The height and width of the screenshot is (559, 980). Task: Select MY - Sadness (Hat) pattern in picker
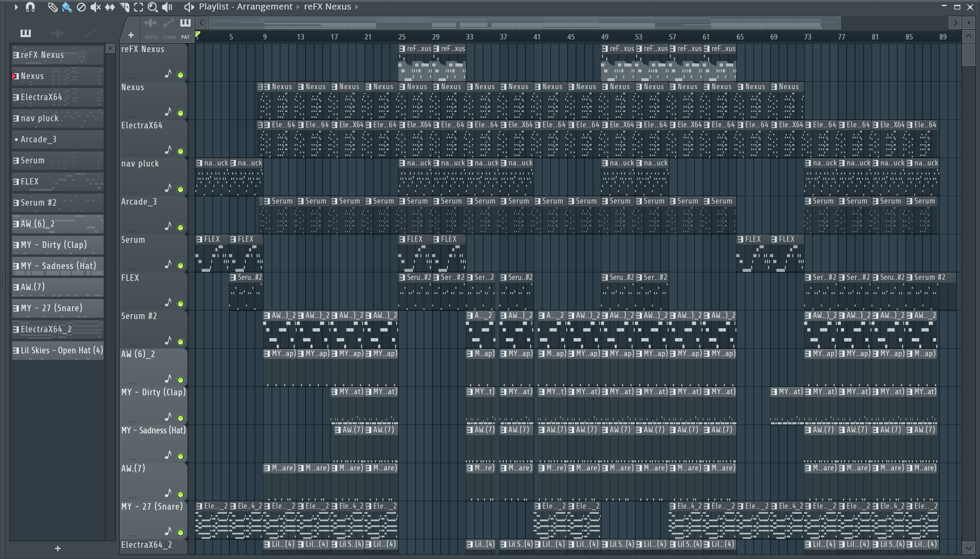click(x=58, y=266)
